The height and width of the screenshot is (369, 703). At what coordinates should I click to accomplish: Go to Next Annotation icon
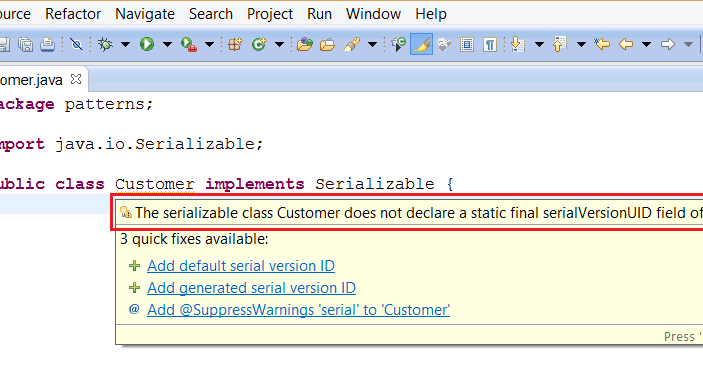pos(517,44)
